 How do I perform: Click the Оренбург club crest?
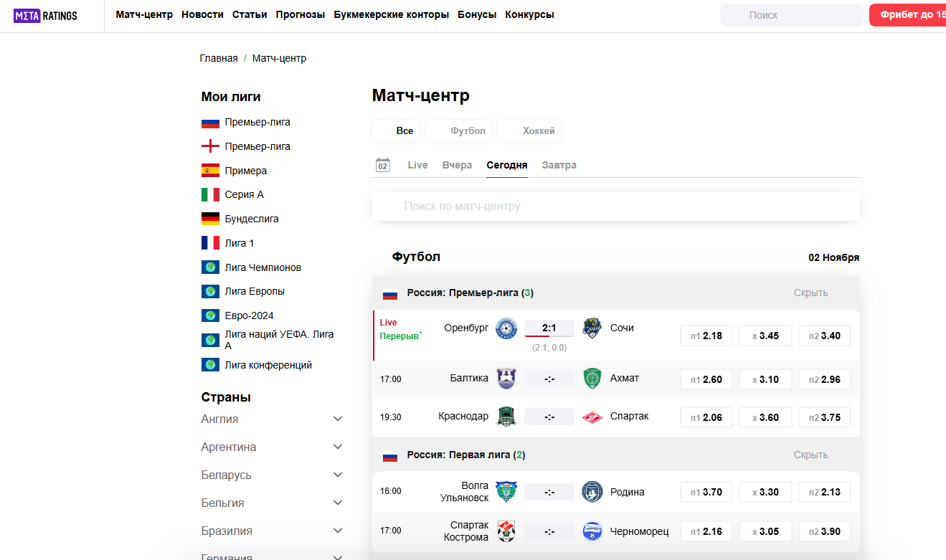[x=506, y=328]
